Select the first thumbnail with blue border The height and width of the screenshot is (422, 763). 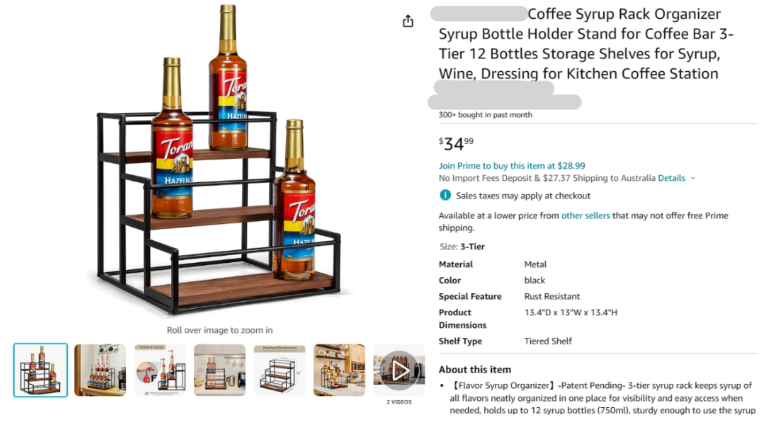pyautogui.click(x=41, y=370)
